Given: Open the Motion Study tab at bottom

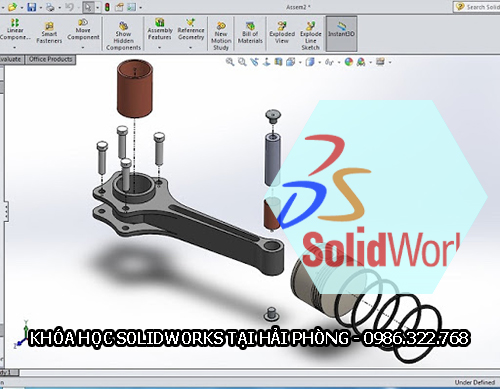Looking at the screenshot, I should click(9, 372).
